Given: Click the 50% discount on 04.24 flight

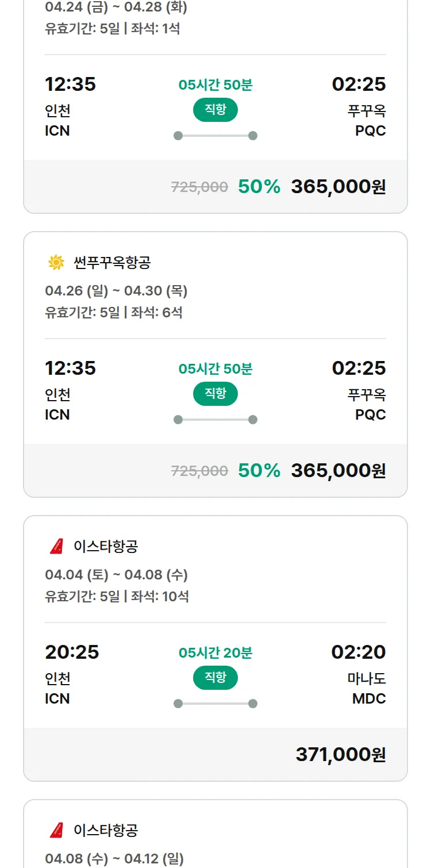Looking at the screenshot, I should (x=259, y=187).
